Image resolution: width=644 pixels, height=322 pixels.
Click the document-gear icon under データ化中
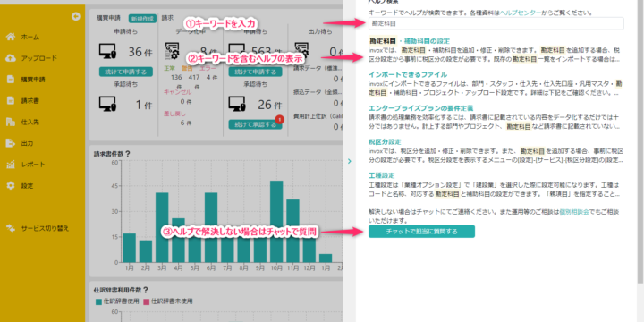(172, 51)
